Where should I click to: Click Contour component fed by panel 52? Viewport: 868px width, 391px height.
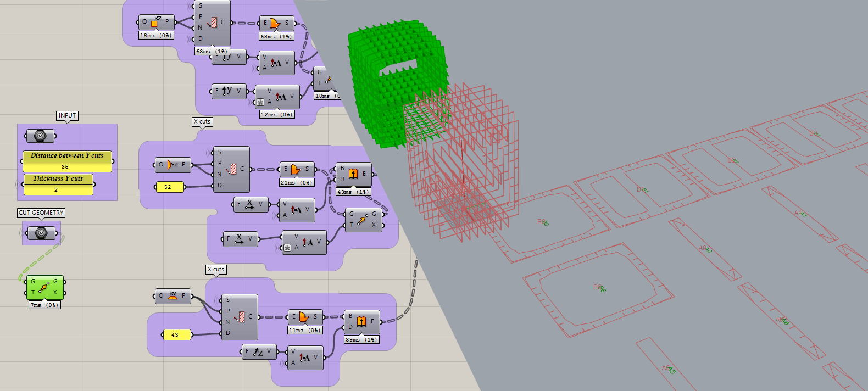pyautogui.click(x=231, y=169)
